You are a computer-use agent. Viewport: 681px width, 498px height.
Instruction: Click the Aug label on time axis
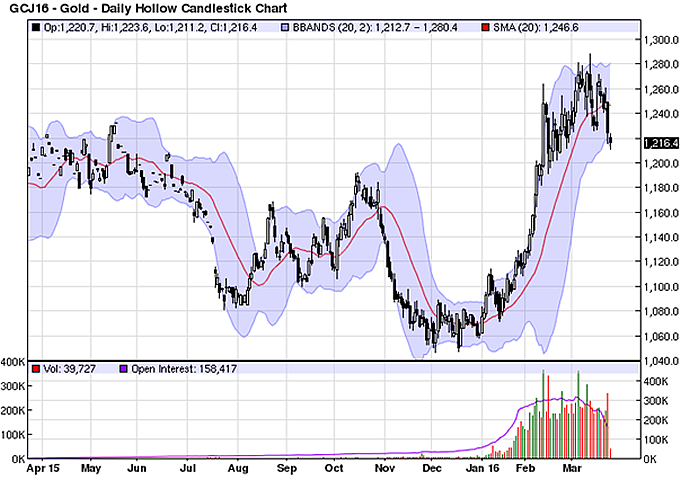pyautogui.click(x=236, y=468)
